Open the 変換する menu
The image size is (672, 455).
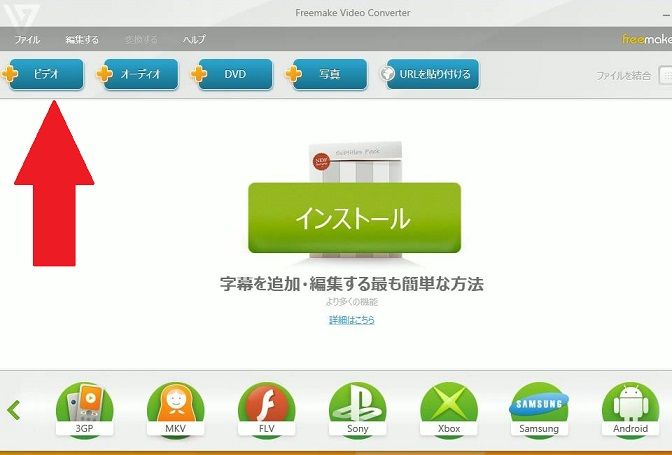tap(141, 40)
